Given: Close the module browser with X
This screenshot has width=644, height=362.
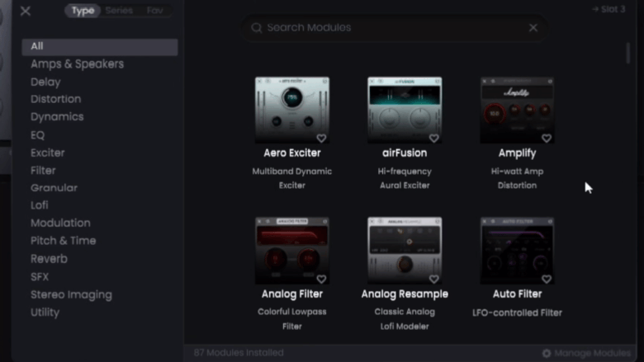Looking at the screenshot, I should [26, 11].
